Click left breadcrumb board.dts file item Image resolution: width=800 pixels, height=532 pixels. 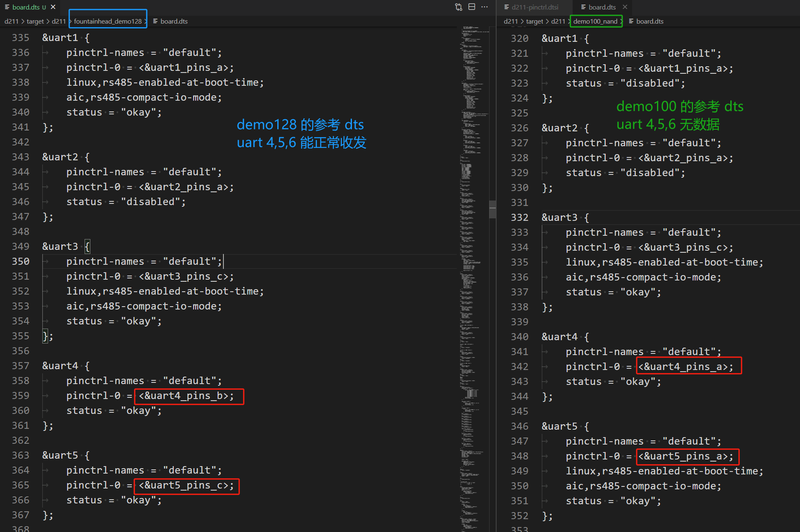tap(174, 21)
